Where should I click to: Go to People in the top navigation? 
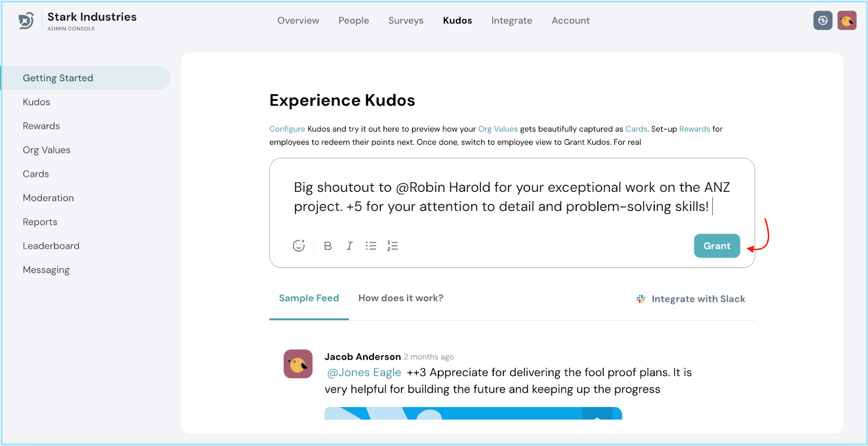coord(353,21)
